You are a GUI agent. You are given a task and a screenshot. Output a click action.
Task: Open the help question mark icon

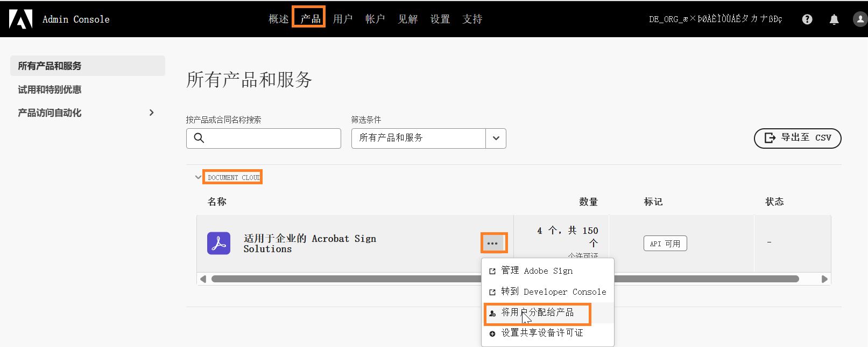point(807,19)
